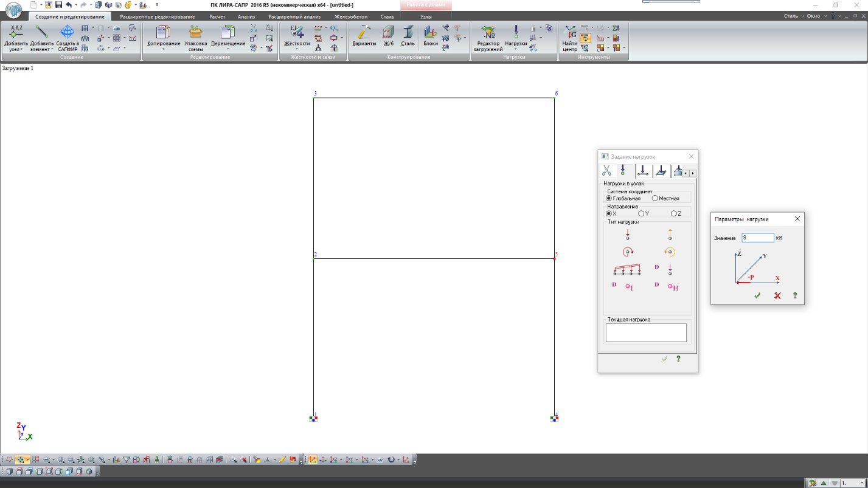Click the undo arrow in quick access toolbar

point(68,4)
